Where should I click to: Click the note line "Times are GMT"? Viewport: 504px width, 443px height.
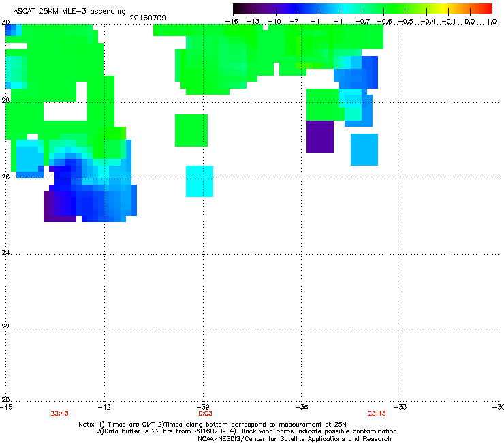click(x=212, y=425)
